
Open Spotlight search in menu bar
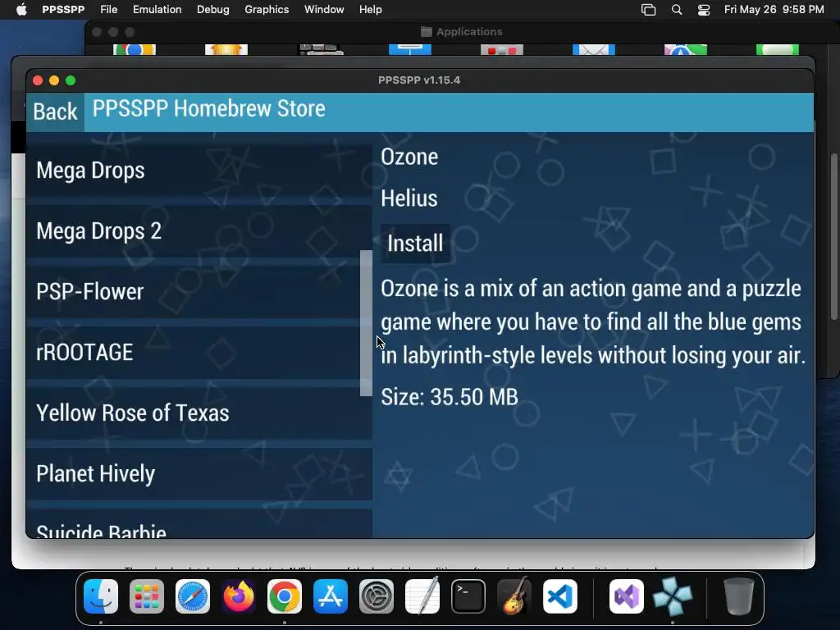[x=677, y=10]
